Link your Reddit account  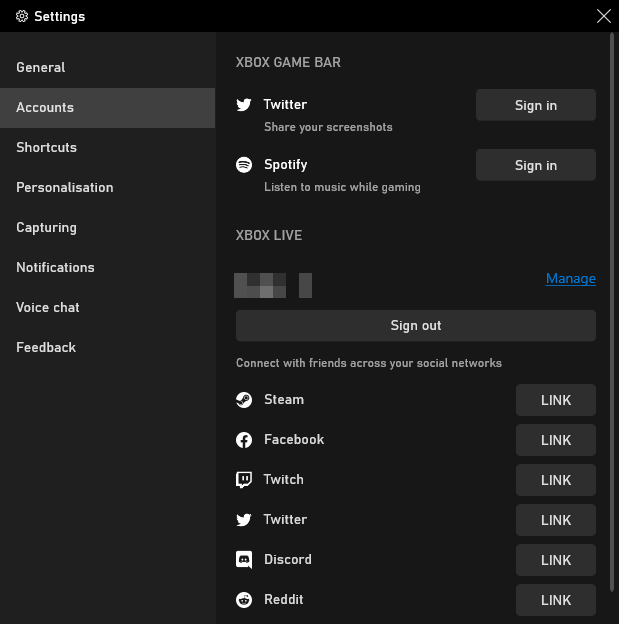pos(556,600)
